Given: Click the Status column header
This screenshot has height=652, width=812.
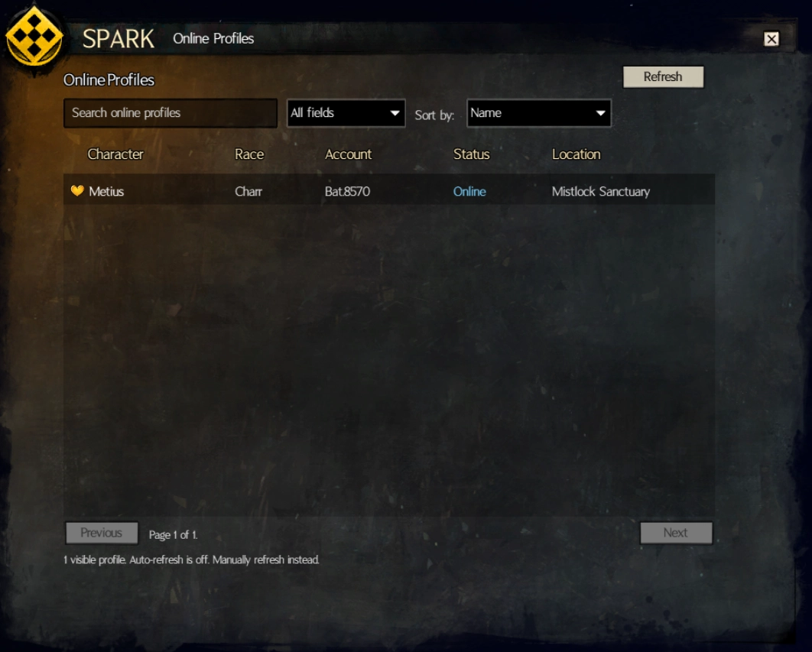Looking at the screenshot, I should (471, 154).
